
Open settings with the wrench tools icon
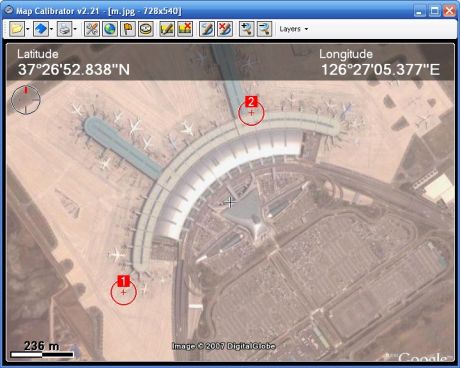pos(92,29)
